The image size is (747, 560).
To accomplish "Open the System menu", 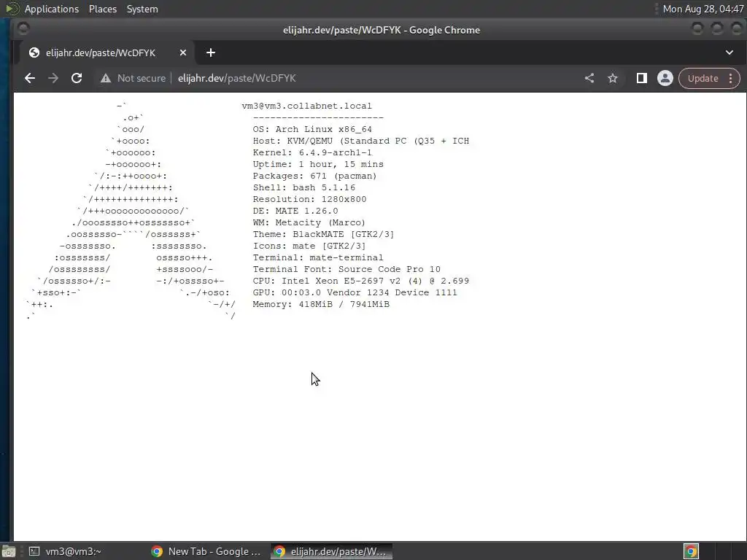I will [142, 9].
